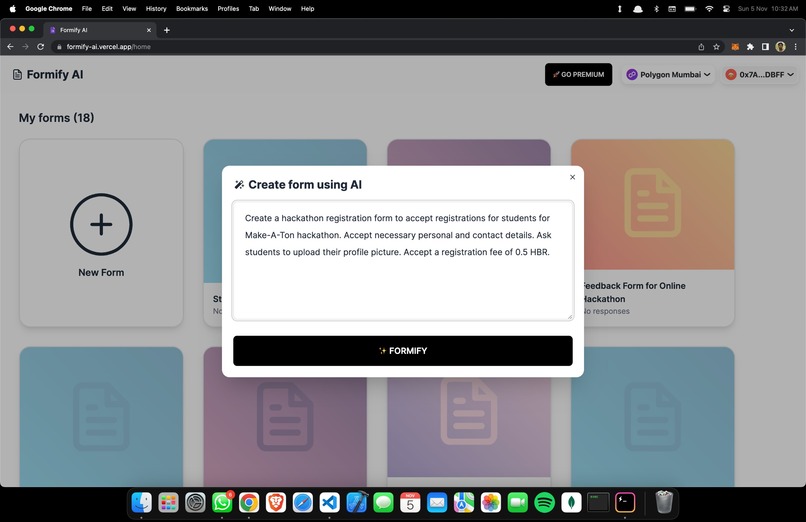Open Brave browser from the dock
Image resolution: width=806 pixels, height=522 pixels.
[276, 502]
